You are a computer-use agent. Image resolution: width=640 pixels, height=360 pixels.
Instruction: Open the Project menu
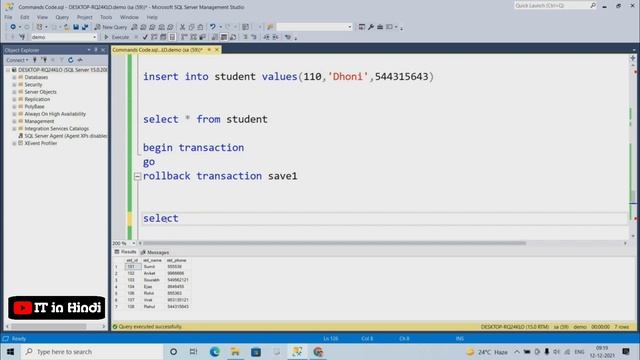coord(84,17)
